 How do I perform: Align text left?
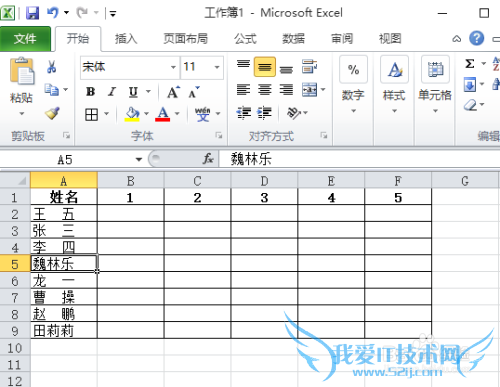pyautogui.click(x=243, y=89)
